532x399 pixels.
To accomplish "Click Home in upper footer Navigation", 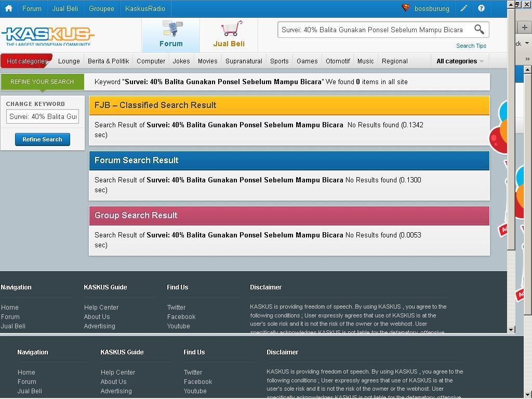I will click(x=10, y=308).
